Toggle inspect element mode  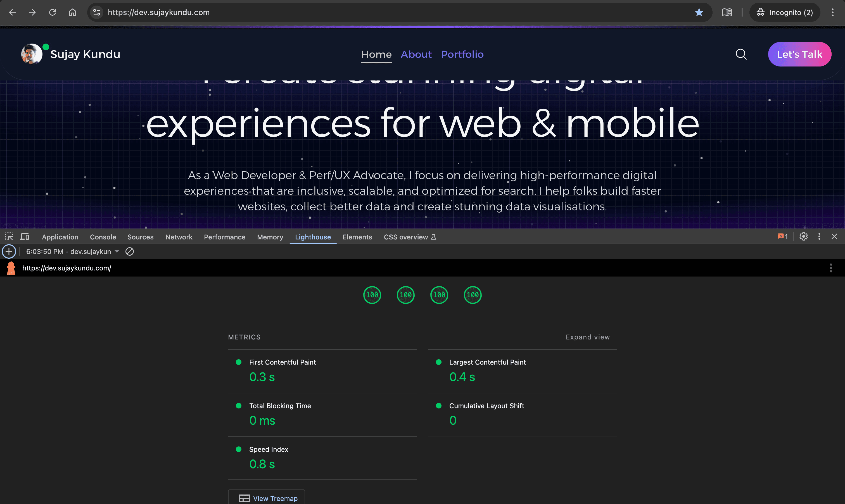pos(9,236)
